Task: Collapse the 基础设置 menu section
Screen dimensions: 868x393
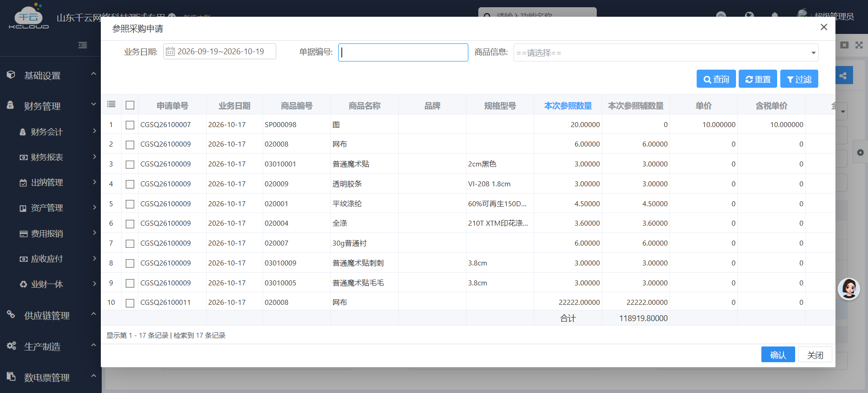Action: coord(94,74)
